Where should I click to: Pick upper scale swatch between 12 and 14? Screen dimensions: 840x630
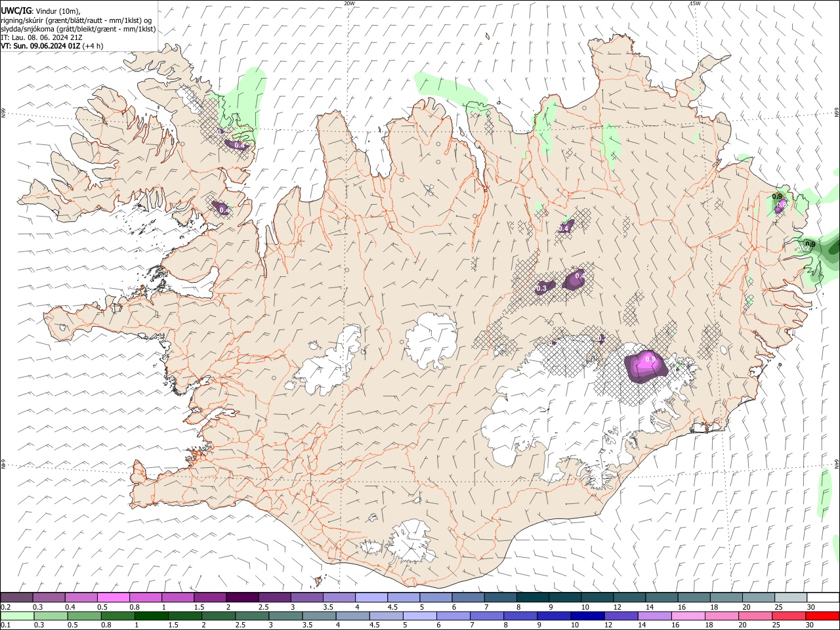point(628,597)
